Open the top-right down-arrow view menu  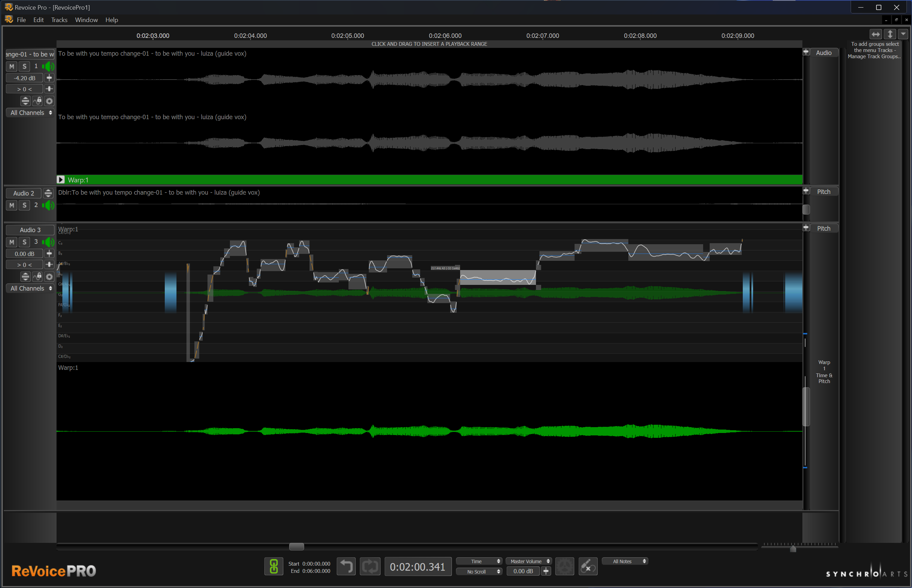(x=903, y=34)
